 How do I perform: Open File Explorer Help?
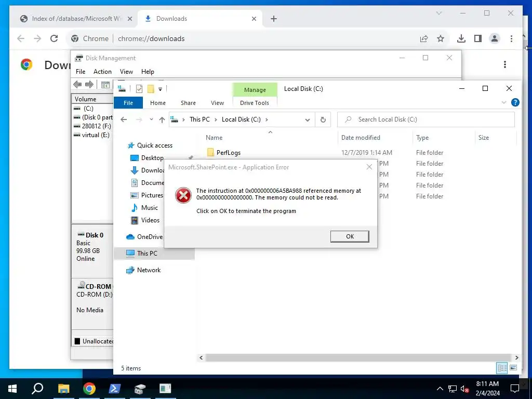[x=515, y=102]
